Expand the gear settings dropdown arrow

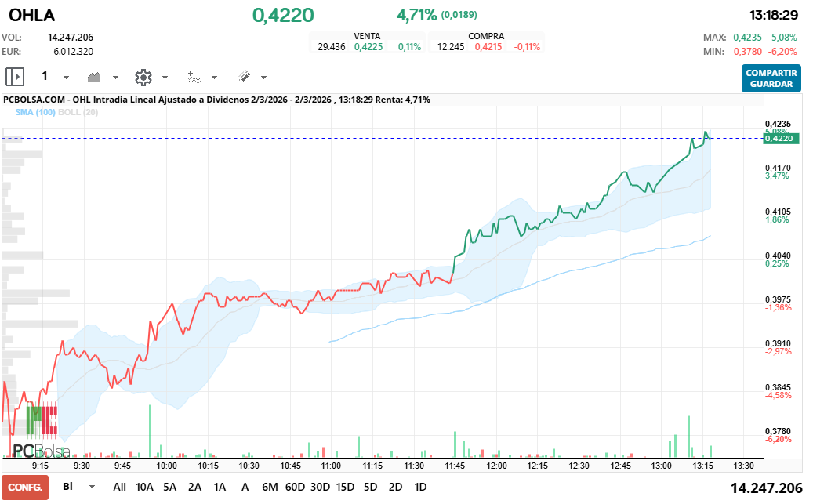[165, 78]
